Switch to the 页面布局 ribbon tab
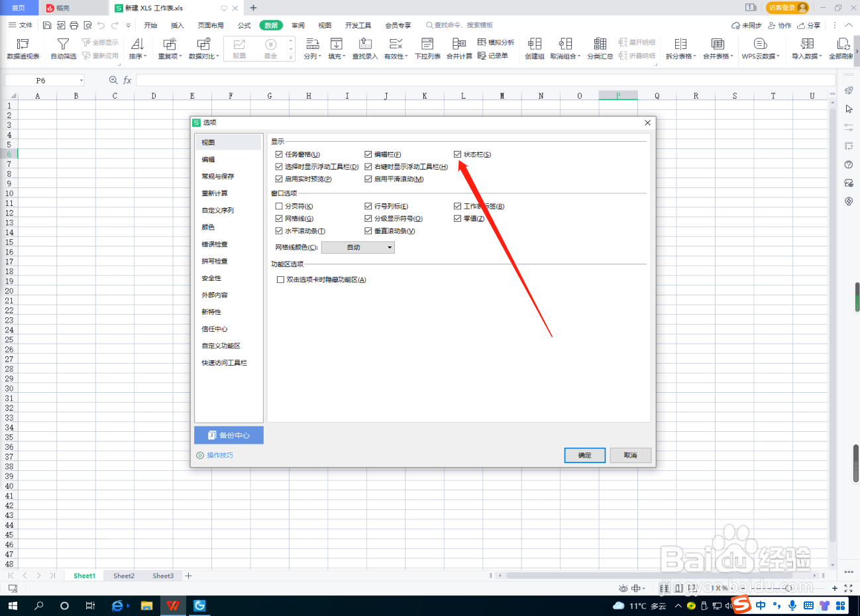 (x=211, y=25)
